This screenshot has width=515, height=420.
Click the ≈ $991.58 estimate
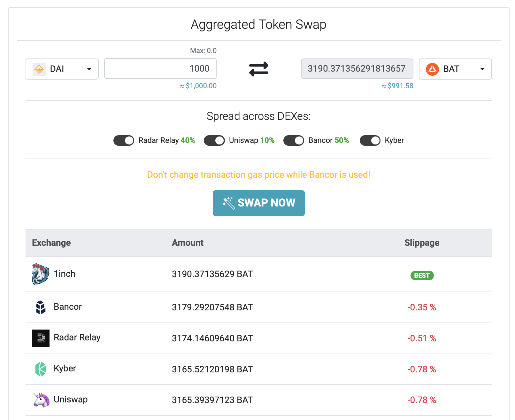pyautogui.click(x=397, y=86)
